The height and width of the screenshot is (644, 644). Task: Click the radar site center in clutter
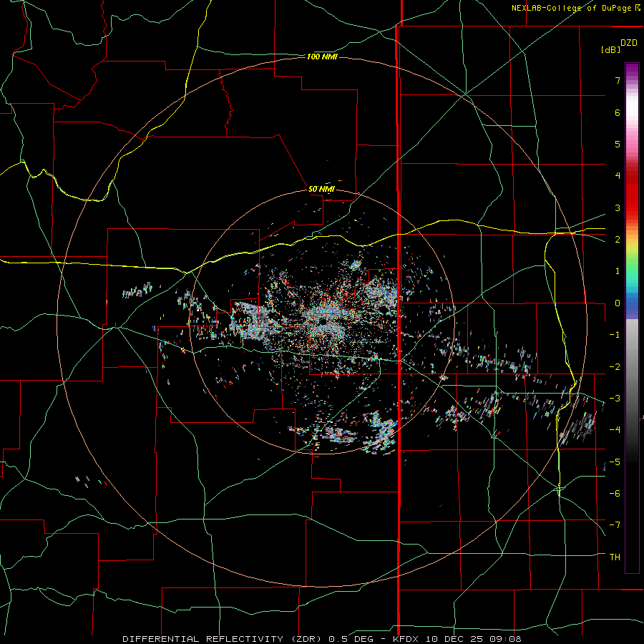pos(323,321)
